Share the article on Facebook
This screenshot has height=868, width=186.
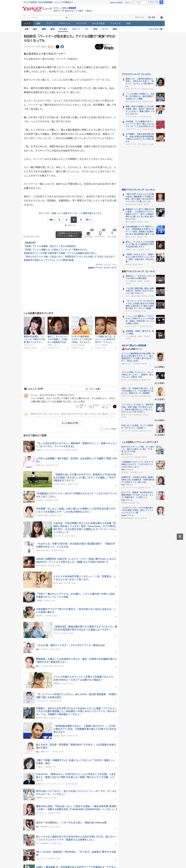62,47
